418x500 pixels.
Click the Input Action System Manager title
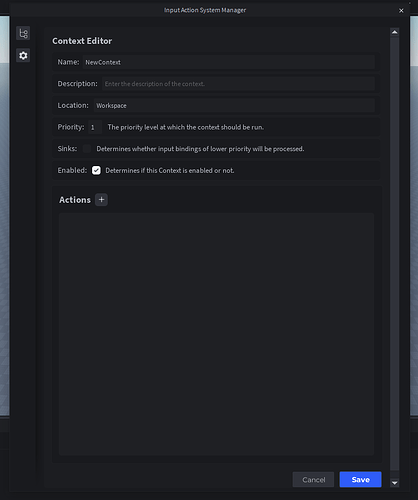[x=205, y=10]
